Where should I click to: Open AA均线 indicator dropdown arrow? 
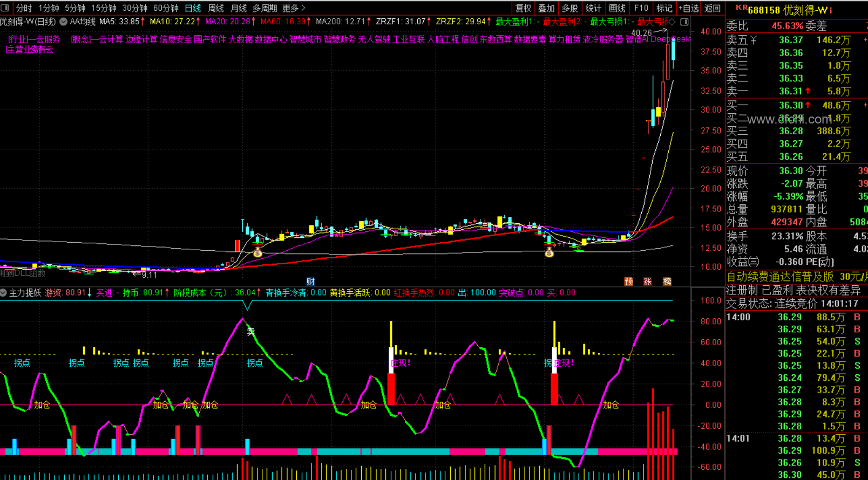click(x=63, y=22)
